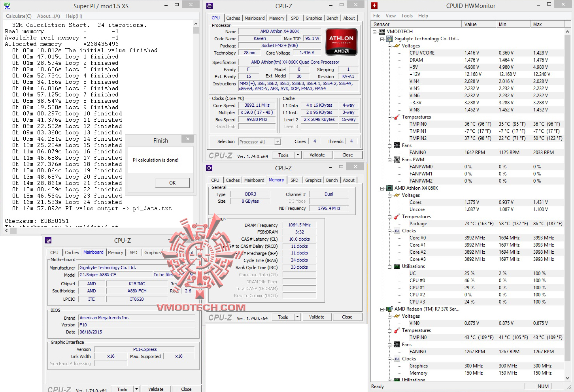Click the HWMonitor vertical scrollbar down arrow

click(x=568, y=378)
